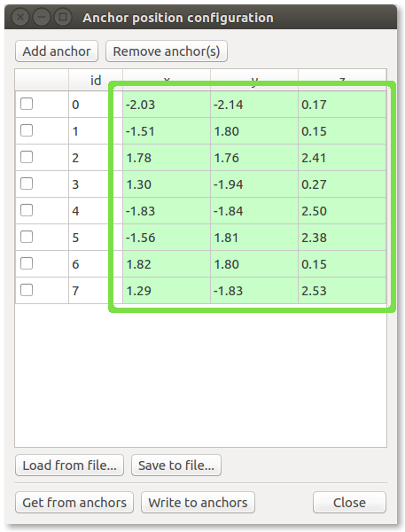Close window with title bar X icon
This screenshot has width=405, height=532.
20,17
